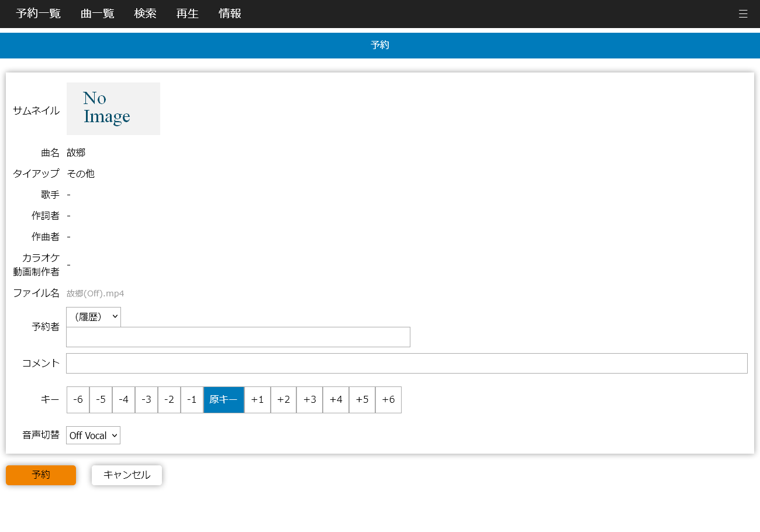Click the orange 予約 button

click(x=41, y=475)
